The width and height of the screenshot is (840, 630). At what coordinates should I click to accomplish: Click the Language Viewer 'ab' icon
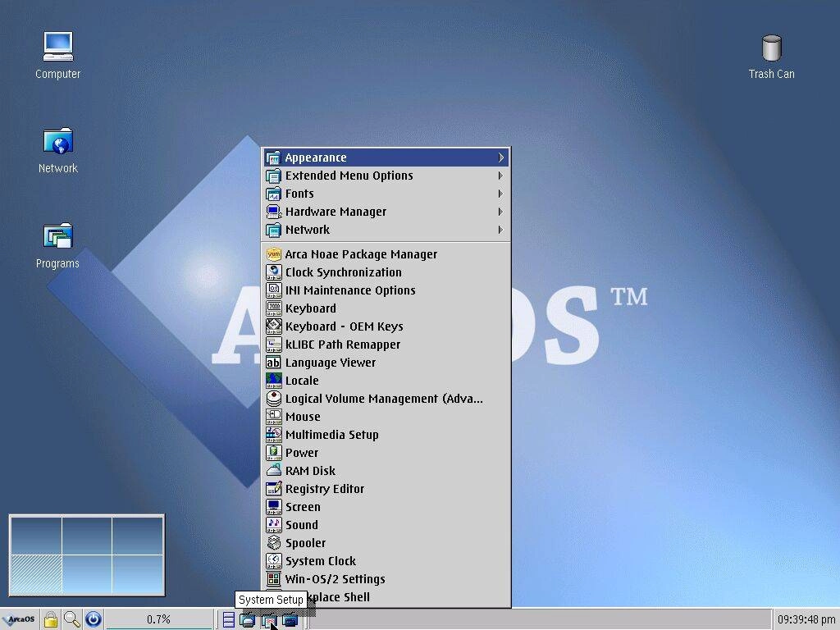coord(273,363)
